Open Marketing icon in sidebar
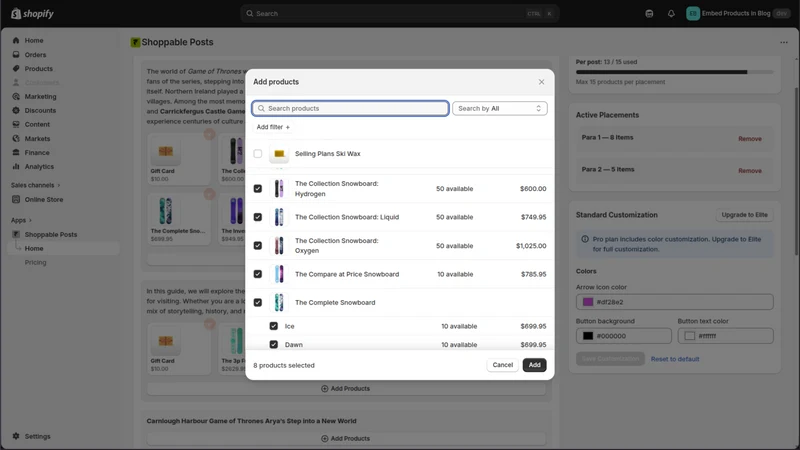This screenshot has width=800, height=450. [x=16, y=96]
